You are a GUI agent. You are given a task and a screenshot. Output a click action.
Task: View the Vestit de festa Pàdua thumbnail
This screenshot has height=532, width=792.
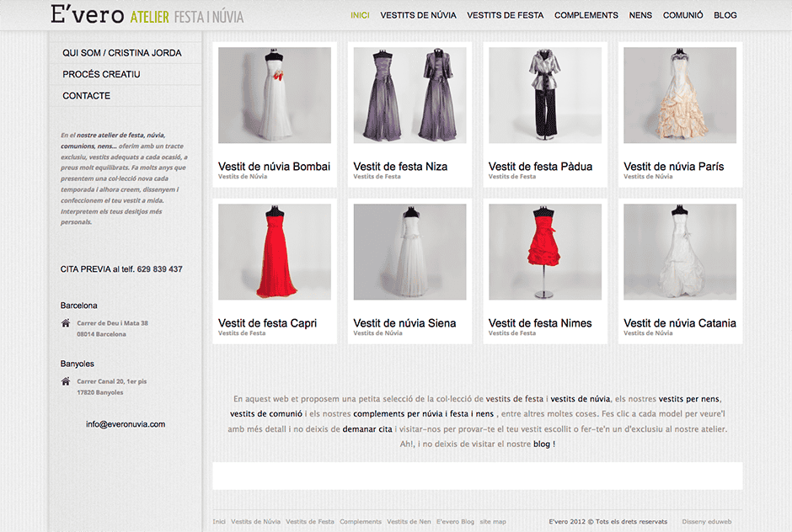point(544,95)
